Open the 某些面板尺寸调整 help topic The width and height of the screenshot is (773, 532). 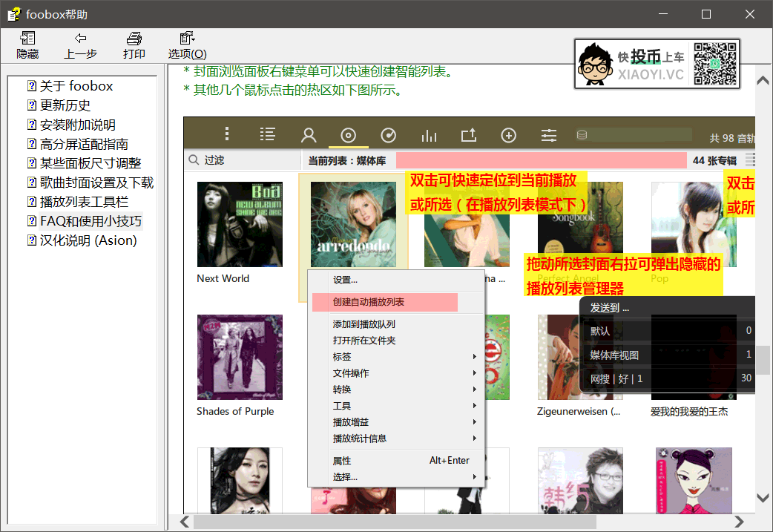click(x=85, y=163)
